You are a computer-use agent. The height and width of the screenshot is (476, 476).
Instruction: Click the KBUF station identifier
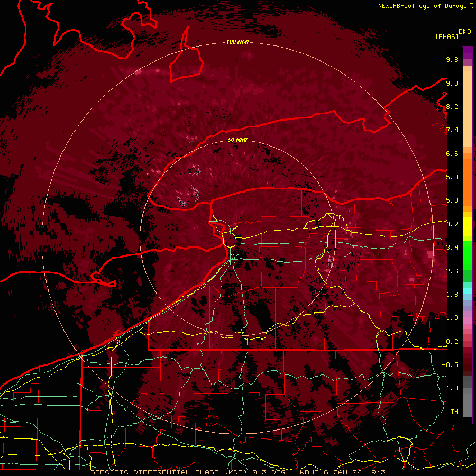[x=309, y=472]
